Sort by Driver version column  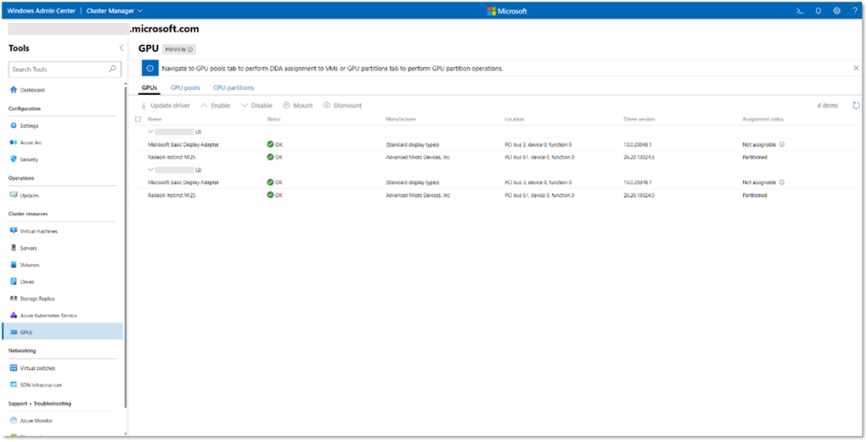coord(639,119)
